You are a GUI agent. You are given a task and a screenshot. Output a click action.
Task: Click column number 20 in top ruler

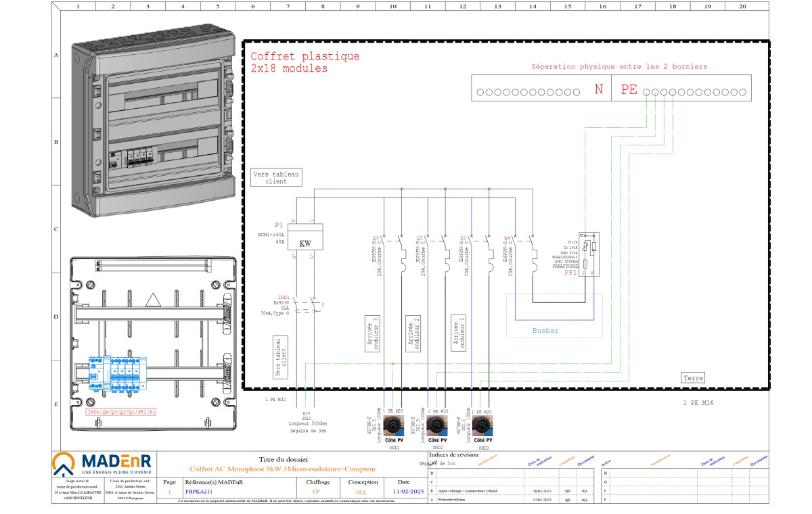click(743, 6)
